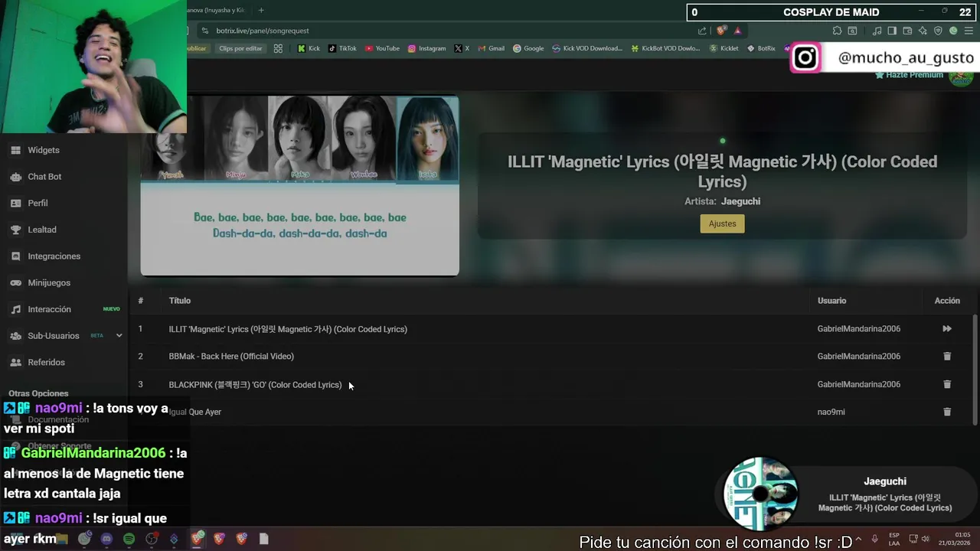Screen dimensions: 980x551
Task: Click the Lealtad trophy icon
Action: click(15, 230)
